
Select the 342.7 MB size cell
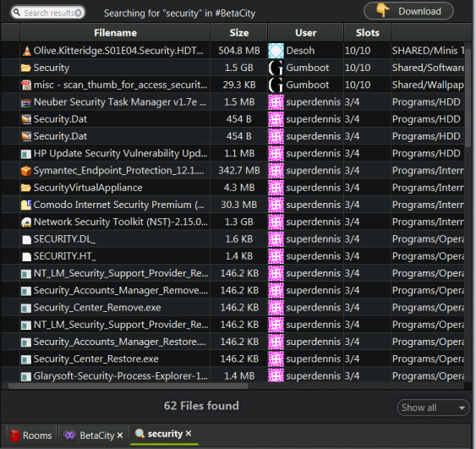pos(239,171)
